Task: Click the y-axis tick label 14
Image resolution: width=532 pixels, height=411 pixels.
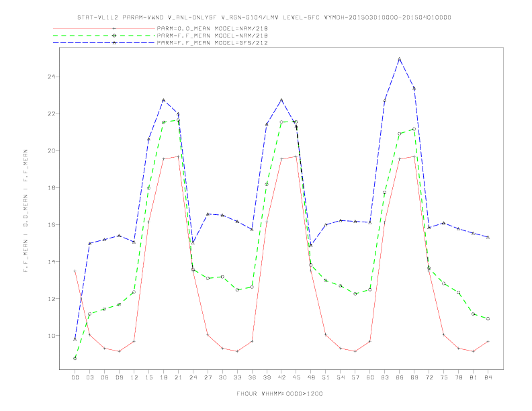Action: coord(52,261)
